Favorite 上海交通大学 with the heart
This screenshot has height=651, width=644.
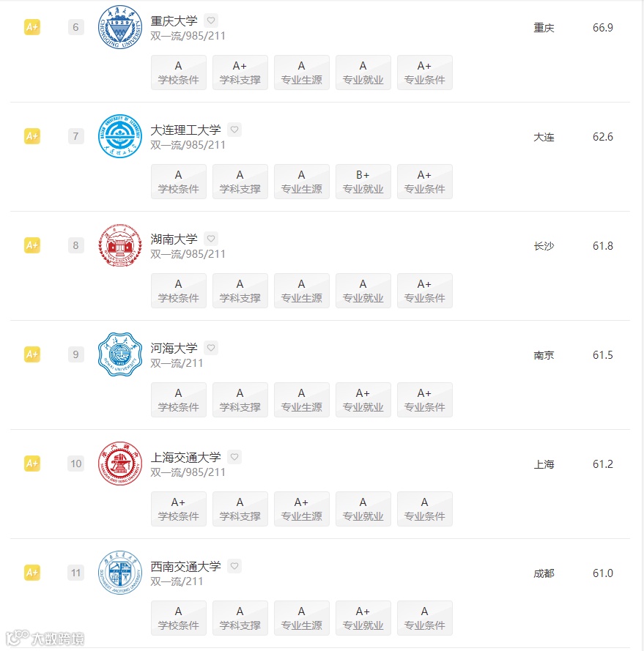click(234, 457)
